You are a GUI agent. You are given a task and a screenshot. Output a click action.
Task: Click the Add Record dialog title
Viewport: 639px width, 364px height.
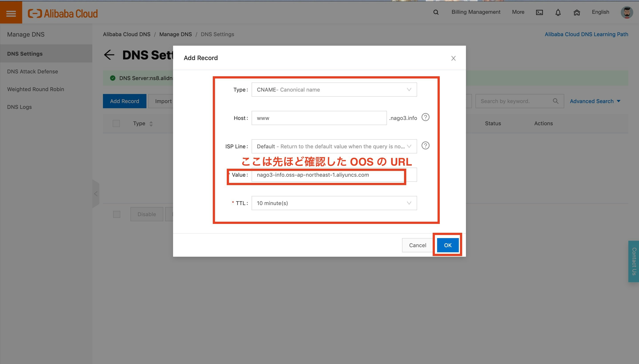pyautogui.click(x=201, y=58)
